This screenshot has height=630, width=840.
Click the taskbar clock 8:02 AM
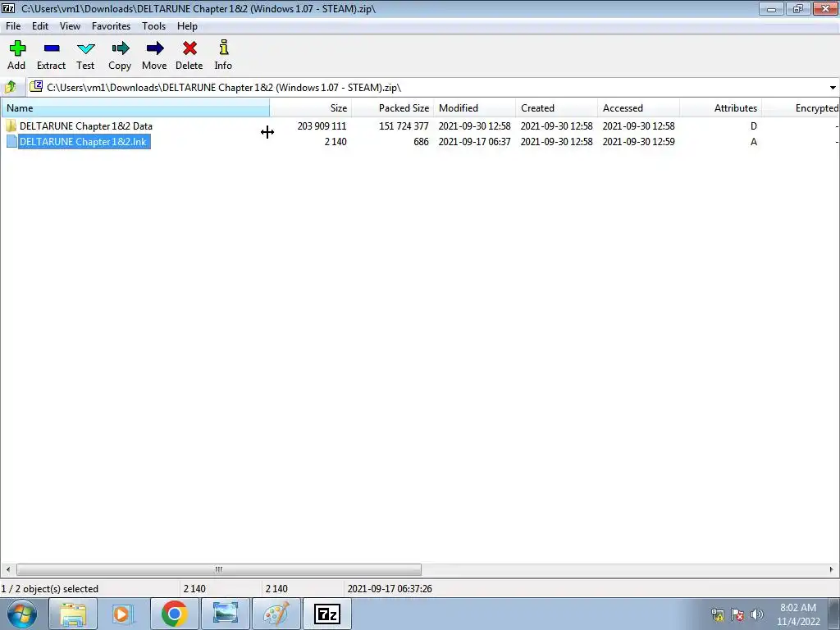pyautogui.click(x=798, y=608)
